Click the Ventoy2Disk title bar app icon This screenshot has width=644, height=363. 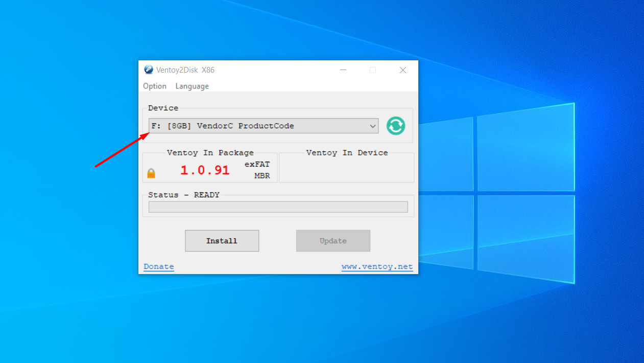point(149,70)
